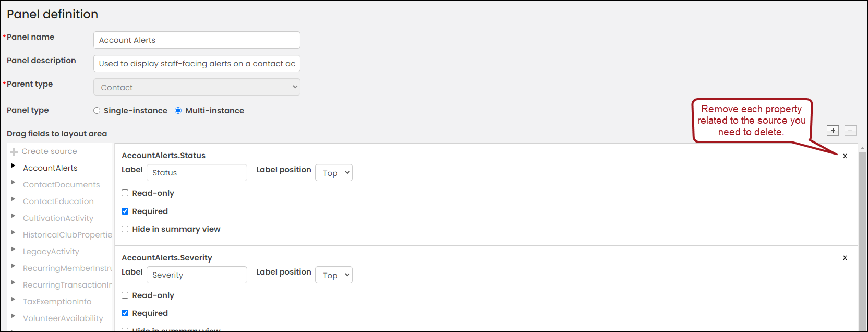This screenshot has width=868, height=332.
Task: Select Multi-instance panel type
Action: coord(178,111)
